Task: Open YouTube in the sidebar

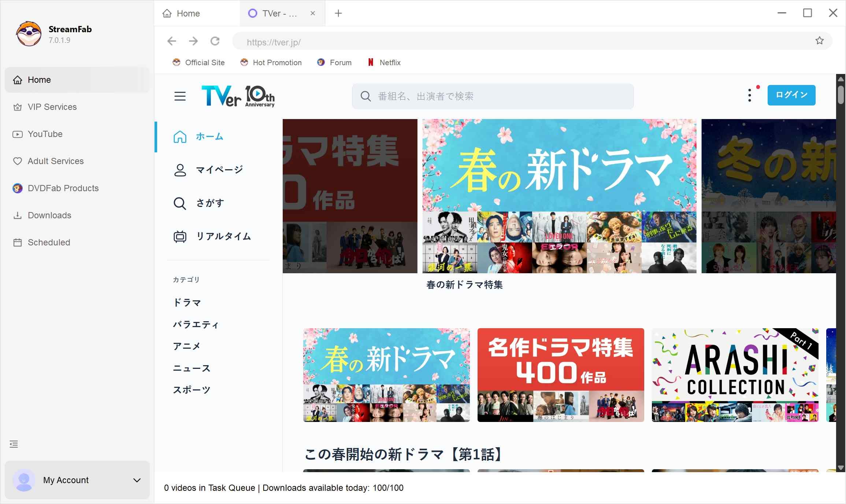Action: 77,134
